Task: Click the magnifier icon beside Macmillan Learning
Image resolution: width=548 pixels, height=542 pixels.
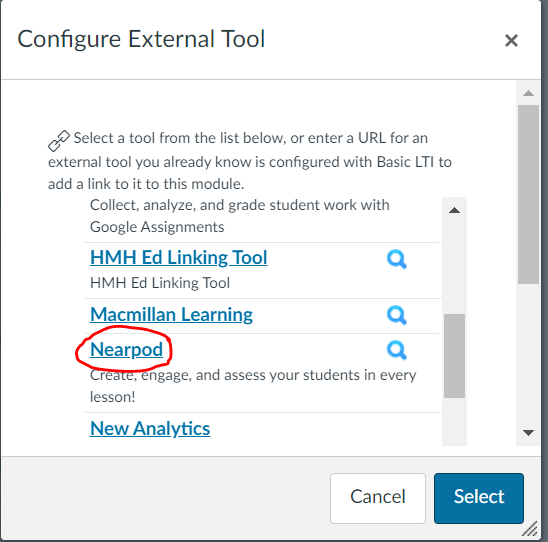Action: coord(397,316)
